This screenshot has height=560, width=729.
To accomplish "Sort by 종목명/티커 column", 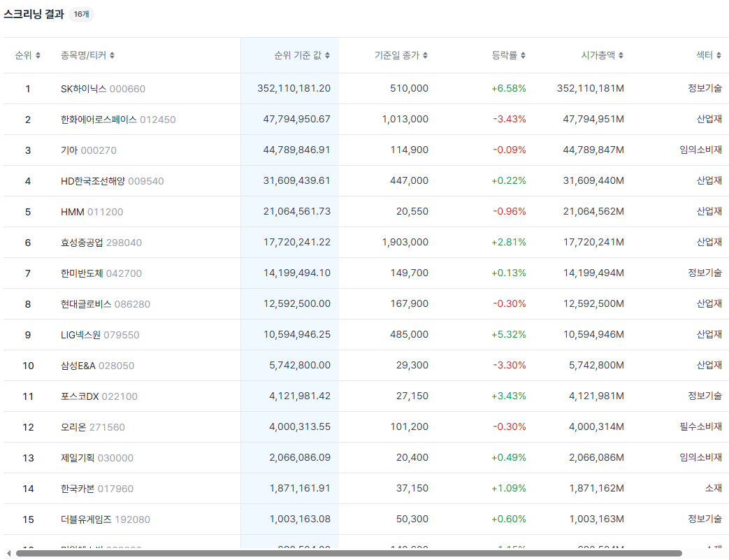I will click(87, 55).
